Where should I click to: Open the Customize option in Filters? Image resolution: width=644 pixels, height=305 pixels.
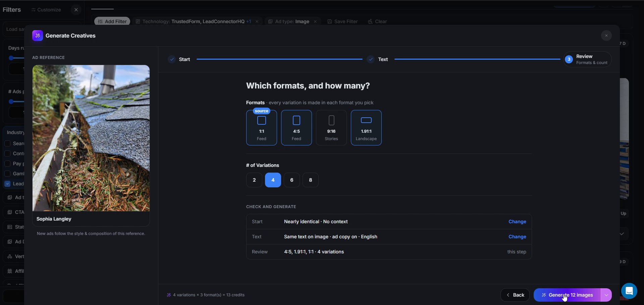46,10
